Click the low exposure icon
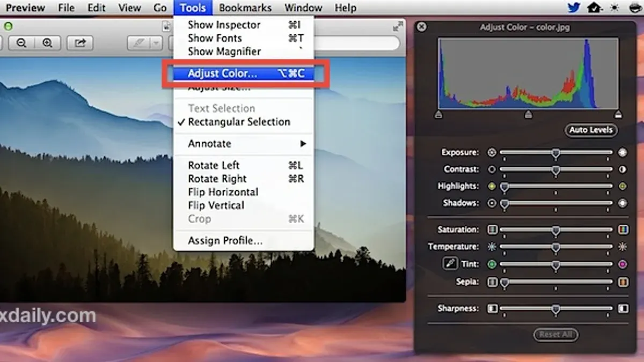The image size is (644, 362). tap(492, 152)
